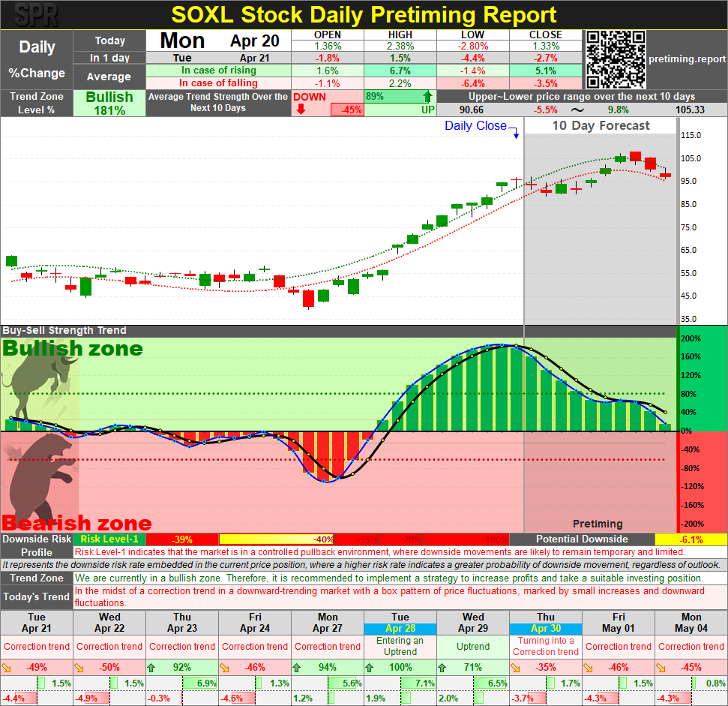Screen dimensions: 728x706
Task: Click today's LOW value -2.80%
Action: click(x=472, y=46)
